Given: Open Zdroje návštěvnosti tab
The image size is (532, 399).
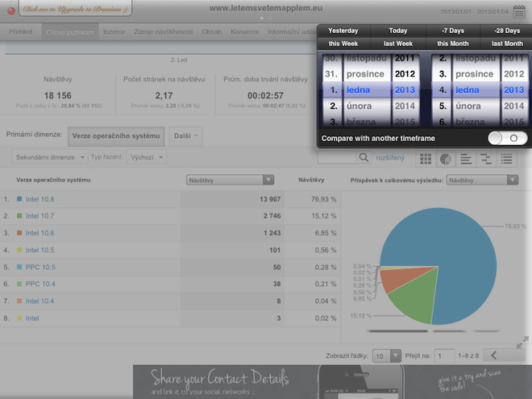Looking at the screenshot, I should click(x=163, y=32).
